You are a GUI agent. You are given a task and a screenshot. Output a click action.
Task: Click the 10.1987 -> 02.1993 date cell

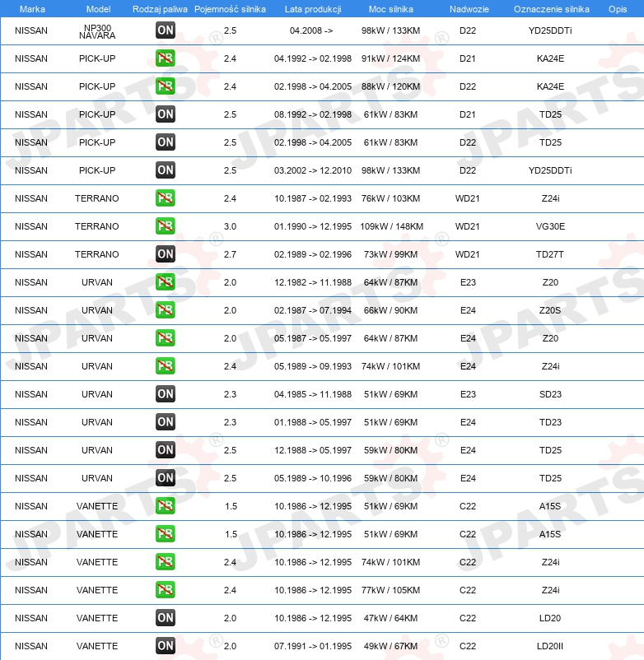pos(312,198)
